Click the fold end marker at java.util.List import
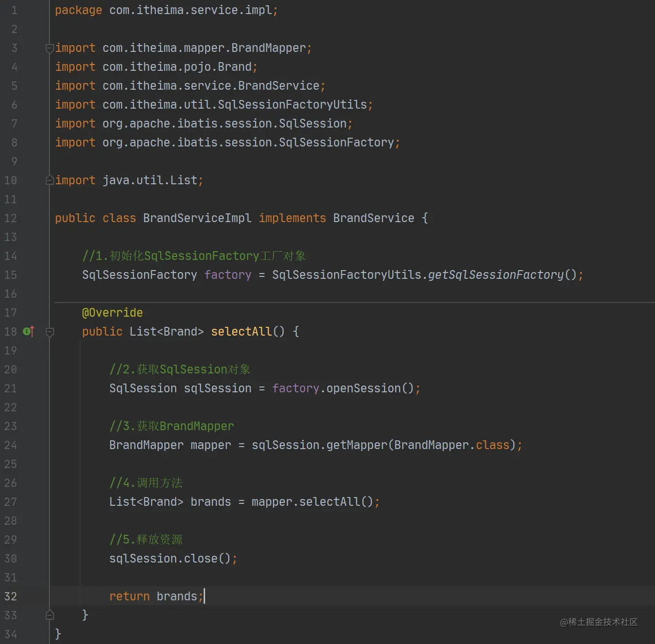655x644 pixels. coord(49,180)
